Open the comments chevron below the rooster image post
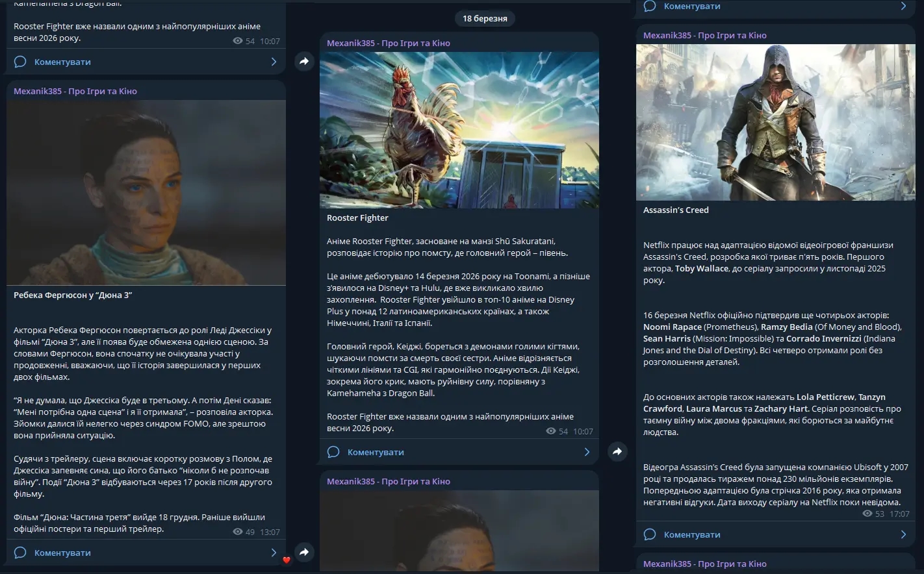The image size is (924, 574). click(x=587, y=452)
